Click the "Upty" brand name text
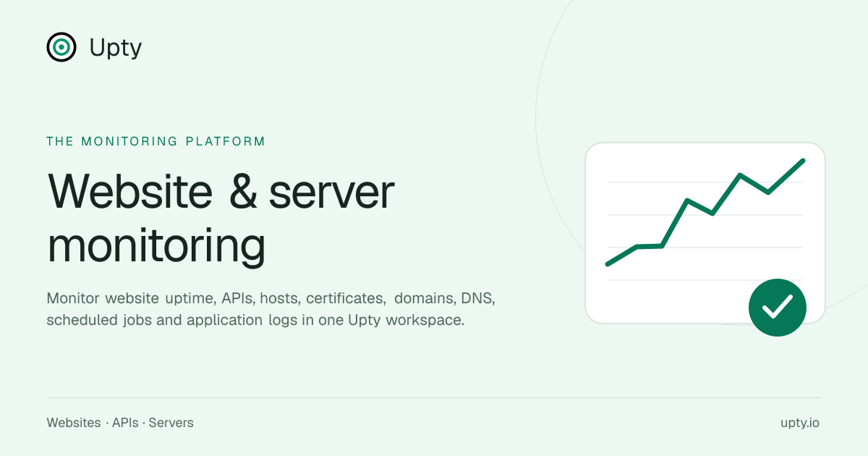 tap(116, 48)
